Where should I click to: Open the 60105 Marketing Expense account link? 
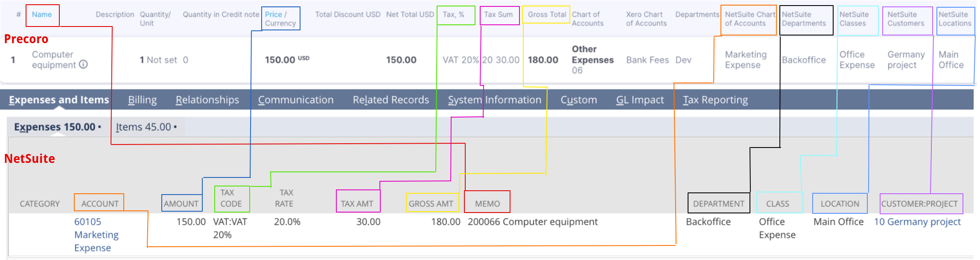coord(96,235)
